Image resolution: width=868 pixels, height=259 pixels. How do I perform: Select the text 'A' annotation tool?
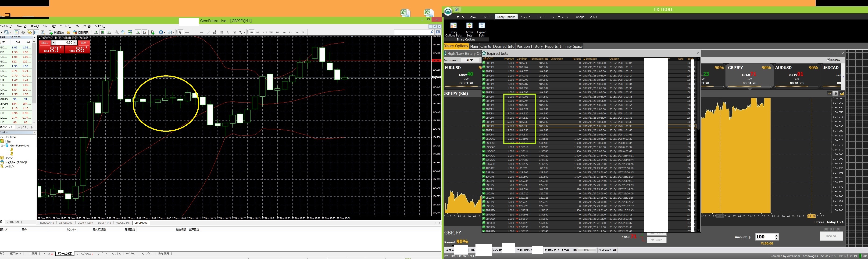[228, 32]
